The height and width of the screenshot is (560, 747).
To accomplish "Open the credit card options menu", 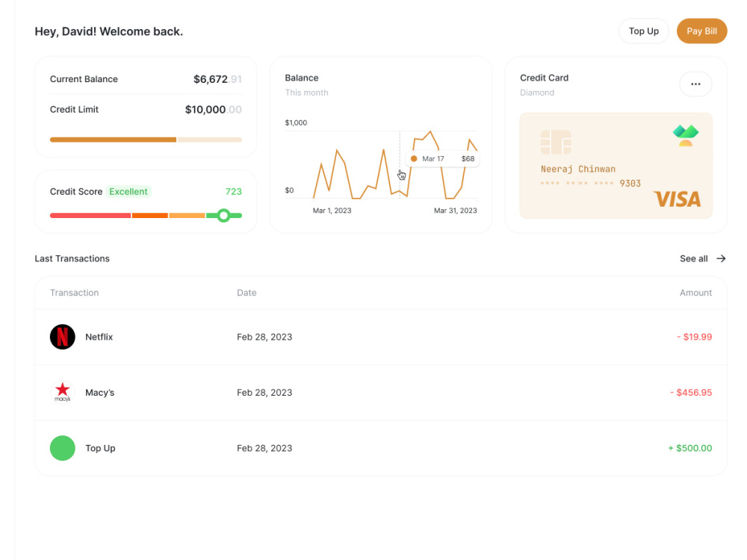I will [695, 84].
